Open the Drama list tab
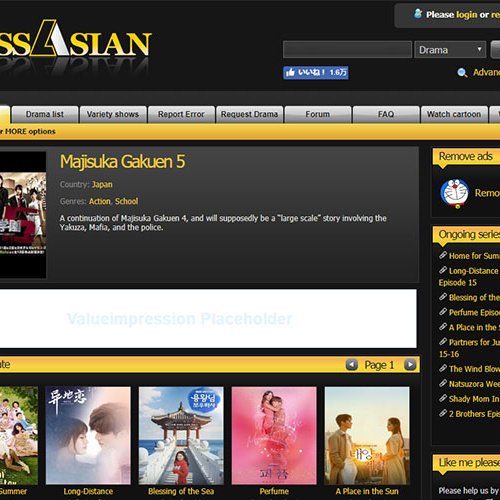The width and height of the screenshot is (500, 500). tap(45, 114)
